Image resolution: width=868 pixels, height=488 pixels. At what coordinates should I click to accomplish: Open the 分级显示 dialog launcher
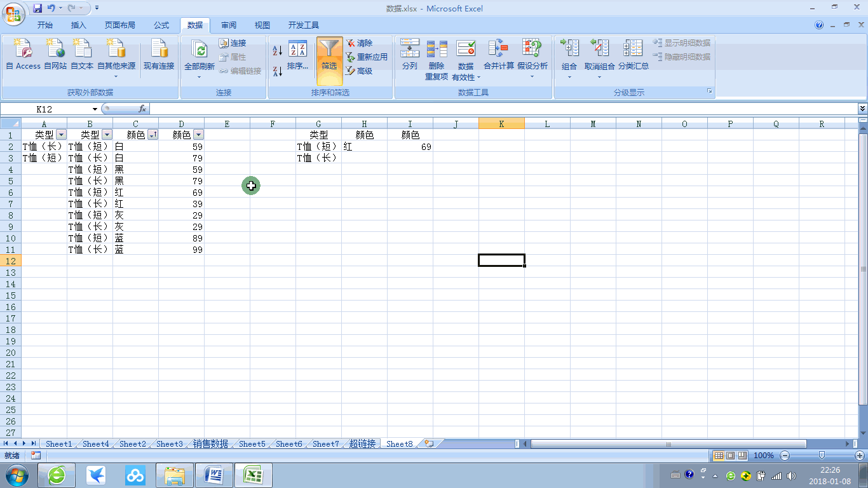710,92
